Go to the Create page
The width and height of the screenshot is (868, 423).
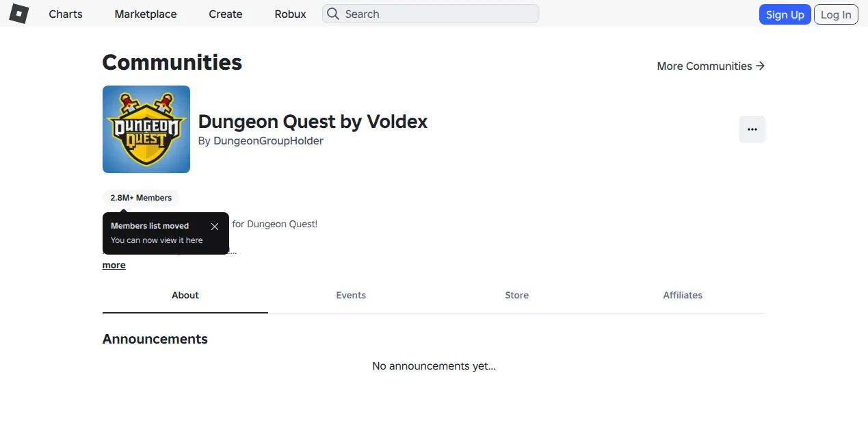click(226, 14)
